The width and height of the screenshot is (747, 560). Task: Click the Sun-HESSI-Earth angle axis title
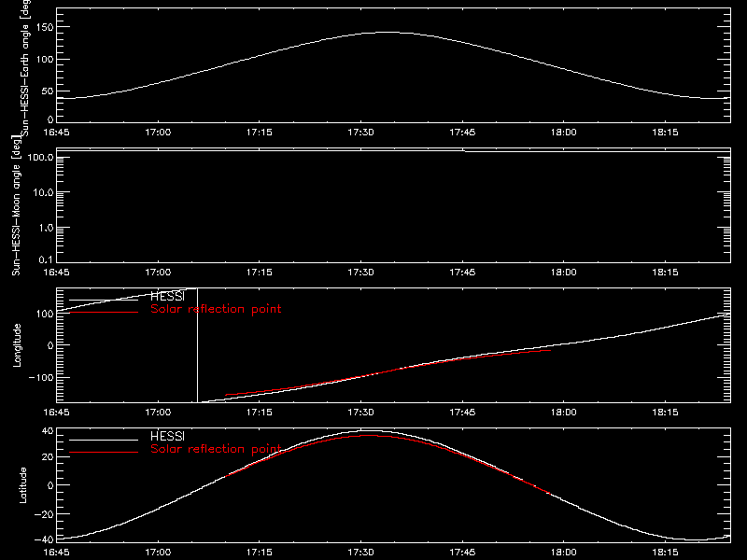click(x=25, y=68)
